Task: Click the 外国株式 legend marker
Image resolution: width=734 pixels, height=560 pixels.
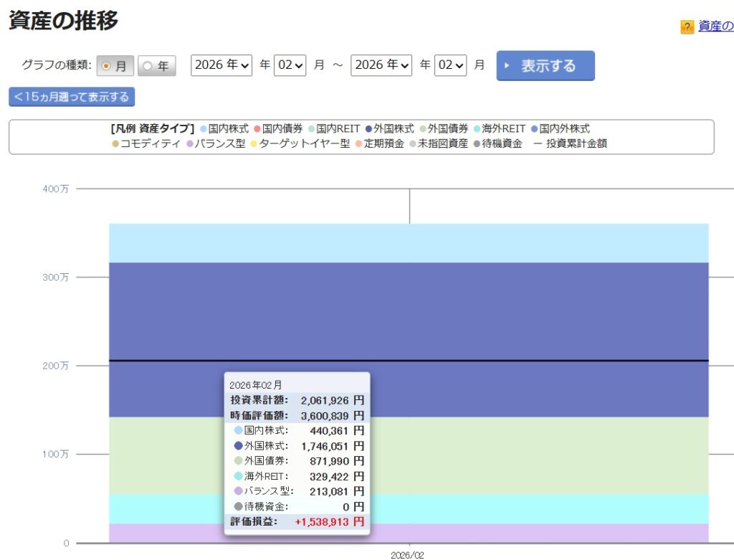Action: click(x=368, y=129)
